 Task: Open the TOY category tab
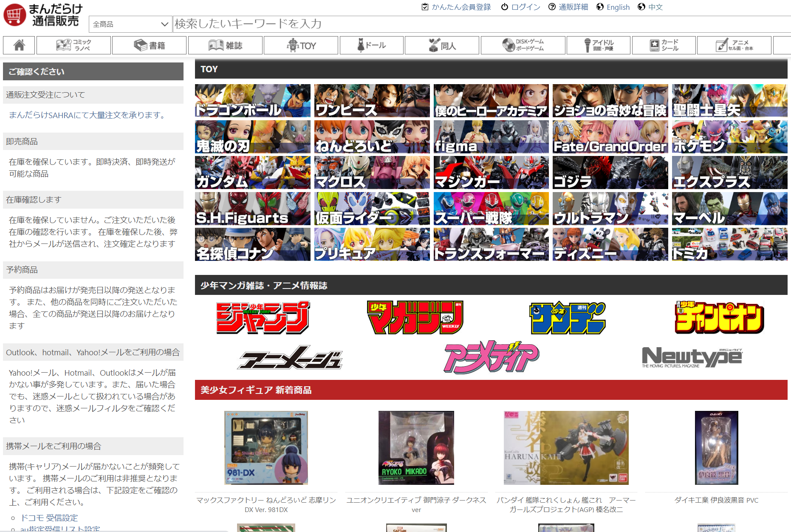(301, 45)
